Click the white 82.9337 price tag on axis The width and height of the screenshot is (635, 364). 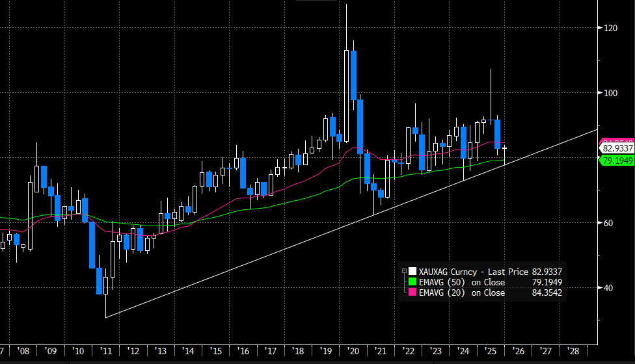tap(616, 148)
